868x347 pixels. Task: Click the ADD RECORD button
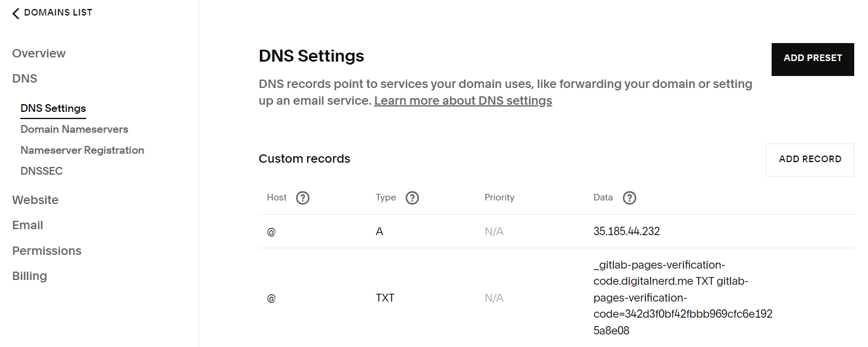pyautogui.click(x=809, y=160)
